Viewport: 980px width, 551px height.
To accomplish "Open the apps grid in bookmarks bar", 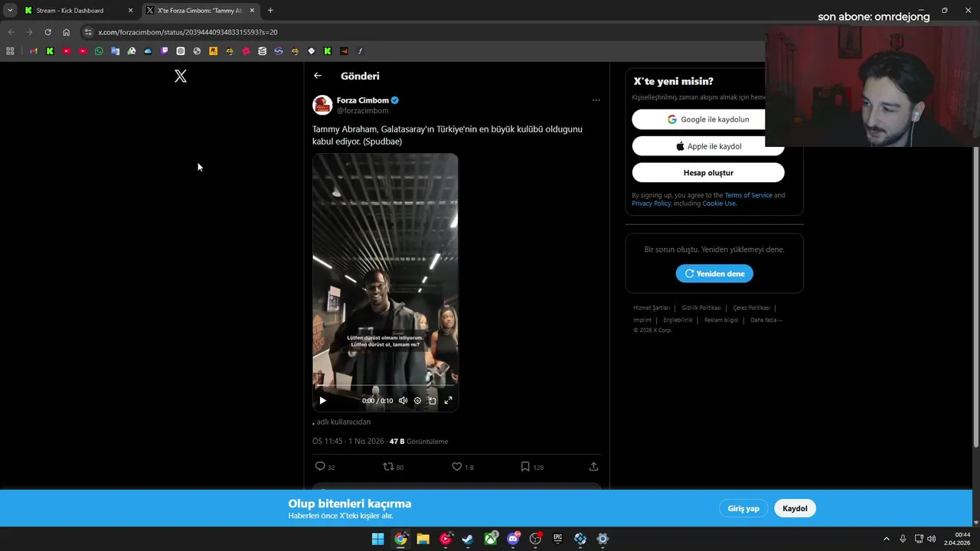I will tap(10, 51).
